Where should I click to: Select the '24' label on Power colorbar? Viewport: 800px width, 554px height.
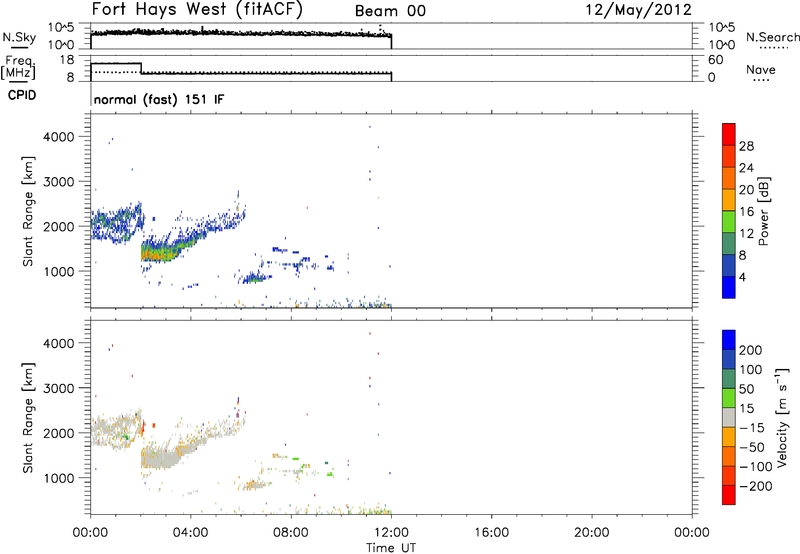click(x=746, y=168)
